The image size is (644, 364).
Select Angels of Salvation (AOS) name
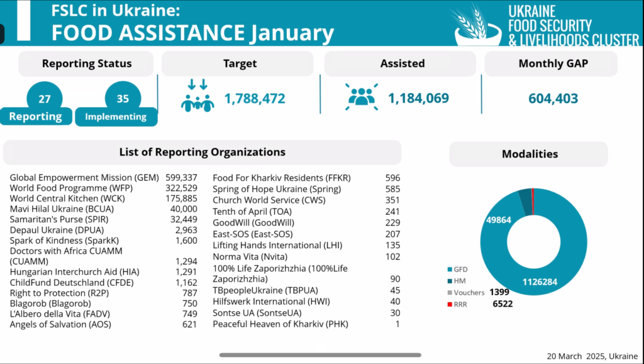coord(60,324)
